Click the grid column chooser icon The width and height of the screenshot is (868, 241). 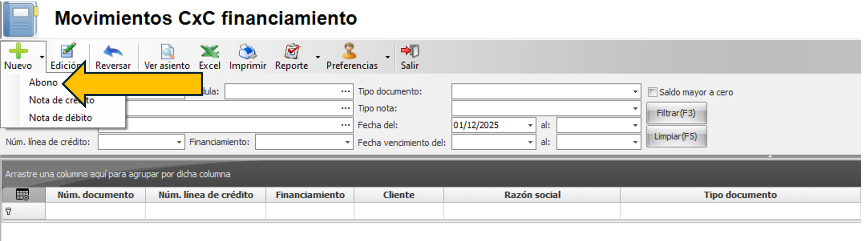(22, 195)
